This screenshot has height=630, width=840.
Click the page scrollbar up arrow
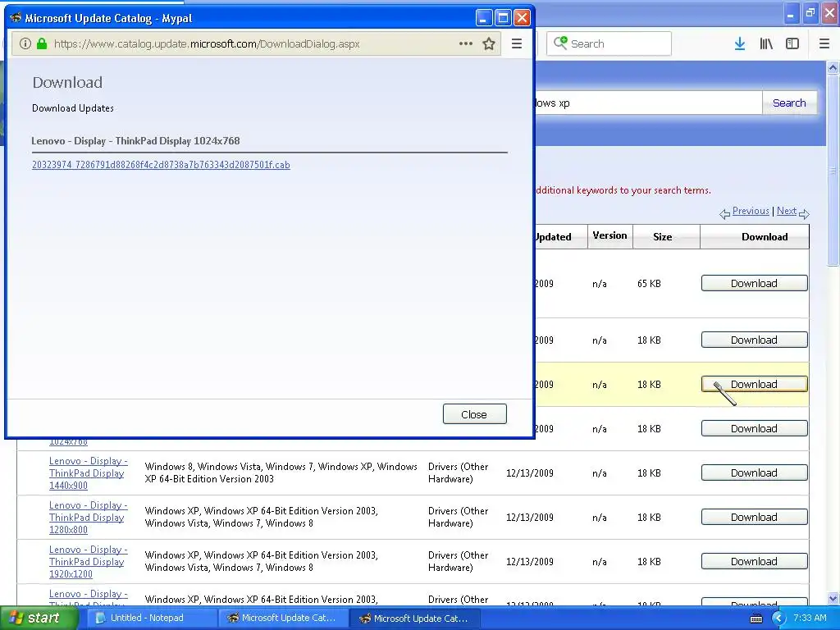coord(833,67)
